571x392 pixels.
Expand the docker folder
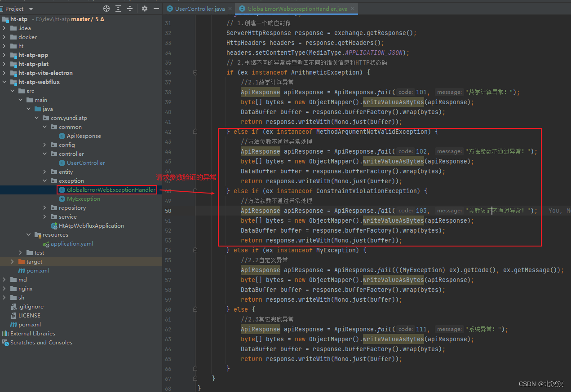pos(4,37)
